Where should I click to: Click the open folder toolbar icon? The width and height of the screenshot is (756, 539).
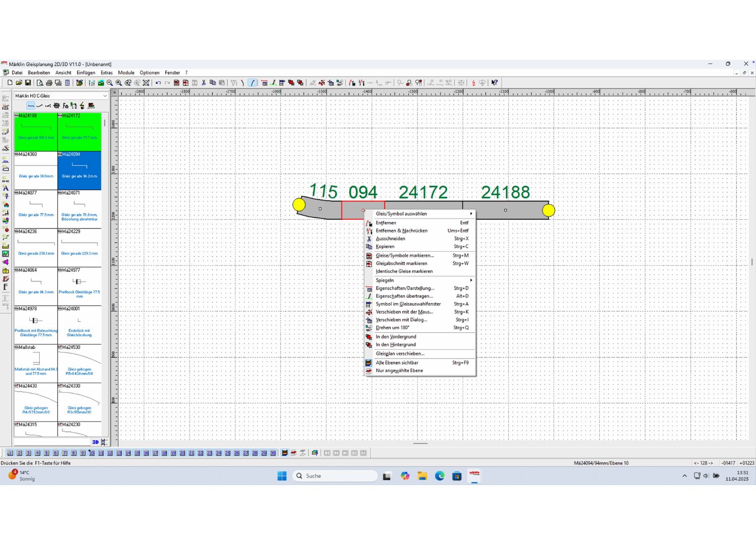pos(19,83)
